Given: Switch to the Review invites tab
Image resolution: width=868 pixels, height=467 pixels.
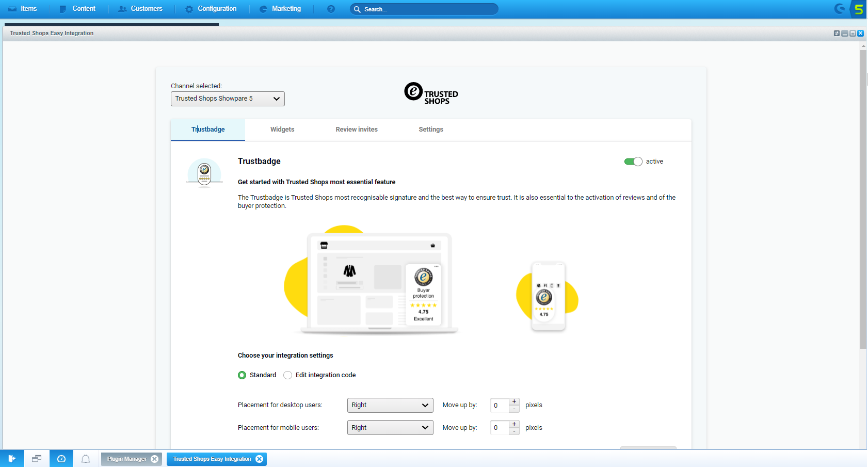Looking at the screenshot, I should [357, 130].
